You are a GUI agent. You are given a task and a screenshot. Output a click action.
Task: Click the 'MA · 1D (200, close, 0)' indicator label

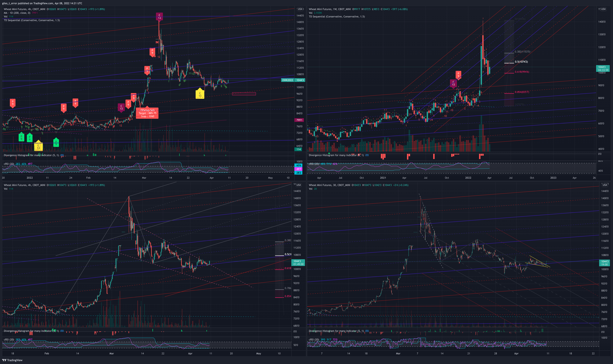click(17, 13)
